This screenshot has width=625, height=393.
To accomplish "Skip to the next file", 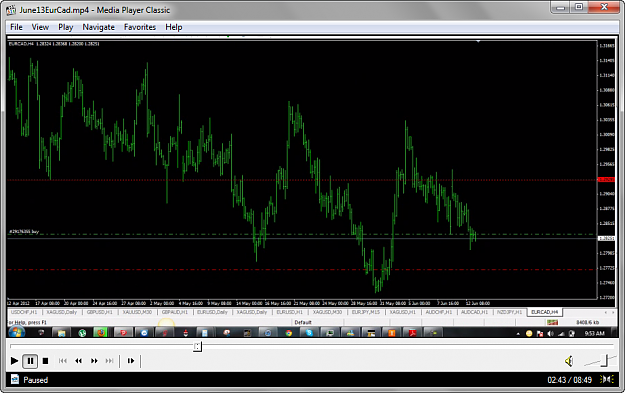I will point(110,361).
